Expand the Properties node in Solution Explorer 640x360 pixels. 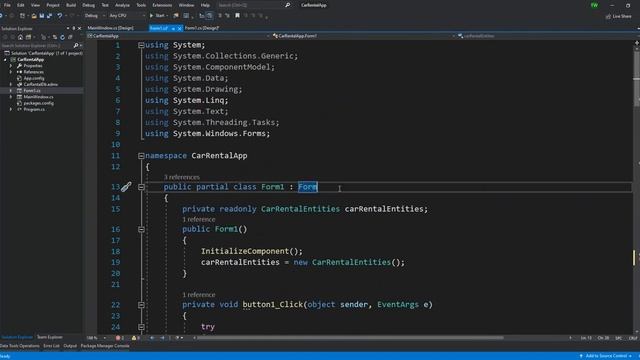[x=11, y=66]
